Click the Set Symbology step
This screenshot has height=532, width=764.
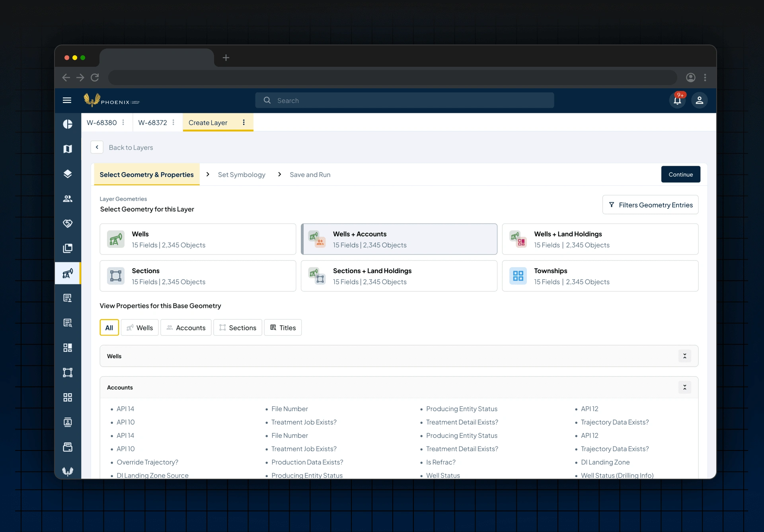pyautogui.click(x=242, y=174)
